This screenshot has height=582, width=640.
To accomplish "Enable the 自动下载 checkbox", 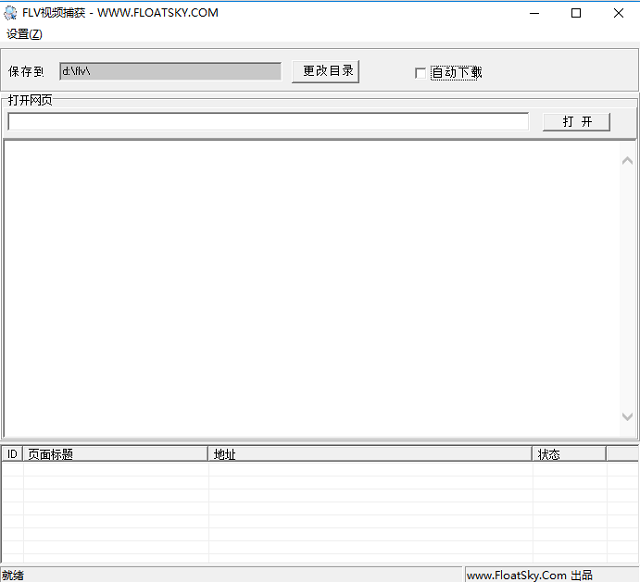I will click(421, 73).
